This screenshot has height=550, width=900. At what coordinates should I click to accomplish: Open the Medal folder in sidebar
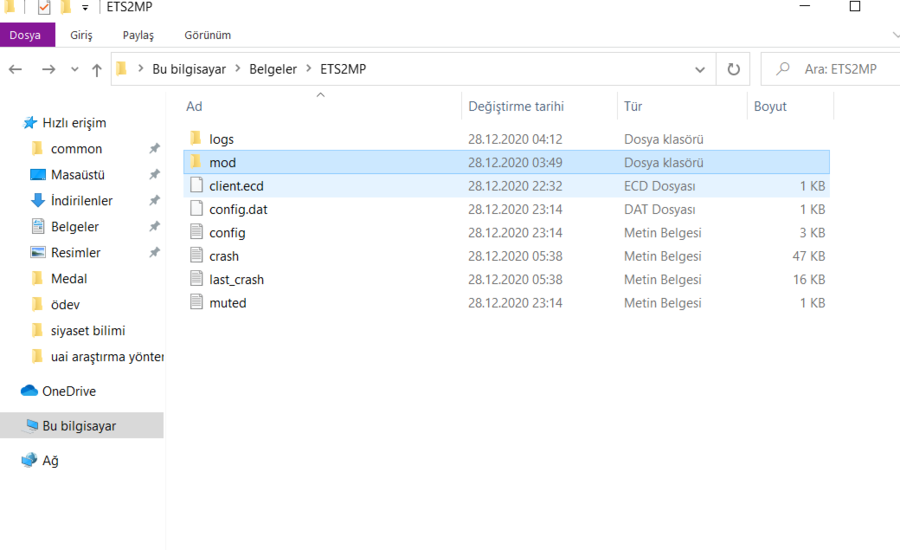pos(69,278)
